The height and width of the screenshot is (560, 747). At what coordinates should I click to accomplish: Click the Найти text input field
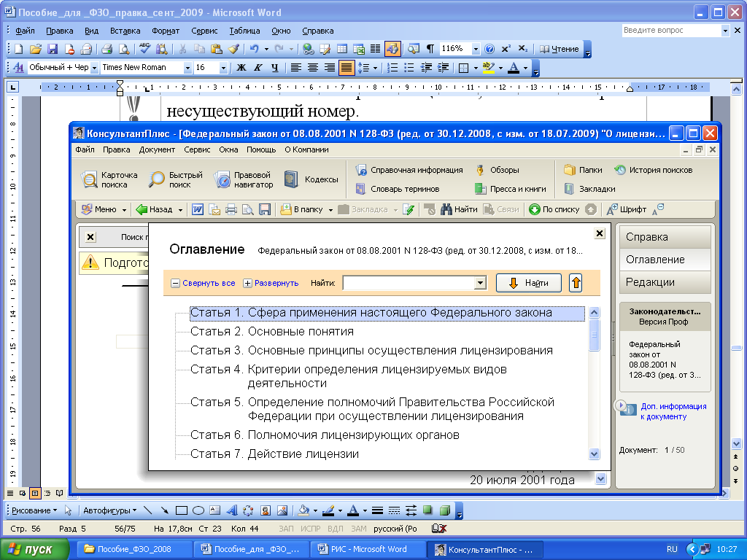[409, 283]
